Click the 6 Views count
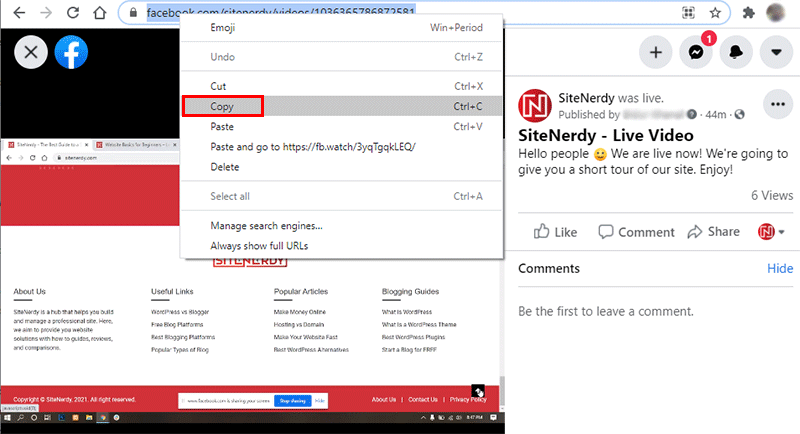The height and width of the screenshot is (434, 800). [772, 195]
